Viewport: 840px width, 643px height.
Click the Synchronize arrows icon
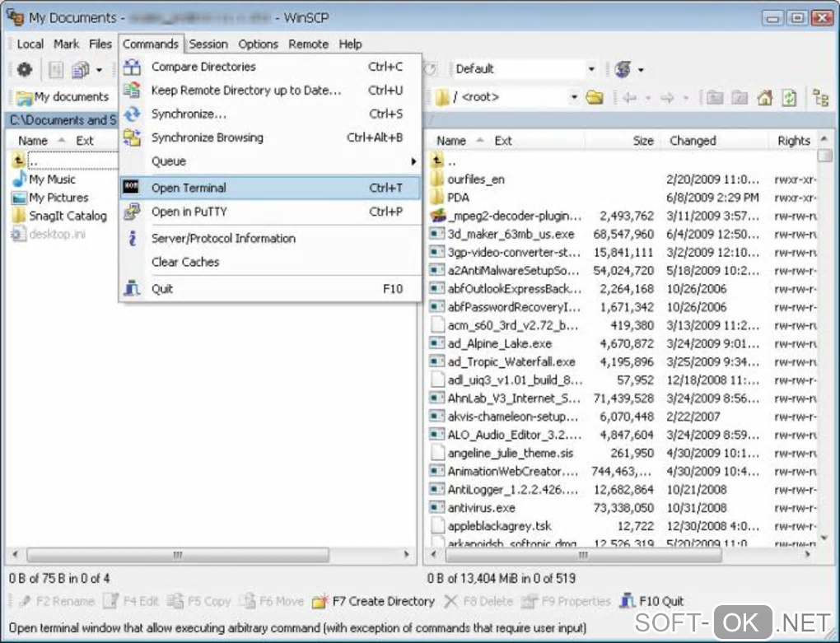click(132, 114)
